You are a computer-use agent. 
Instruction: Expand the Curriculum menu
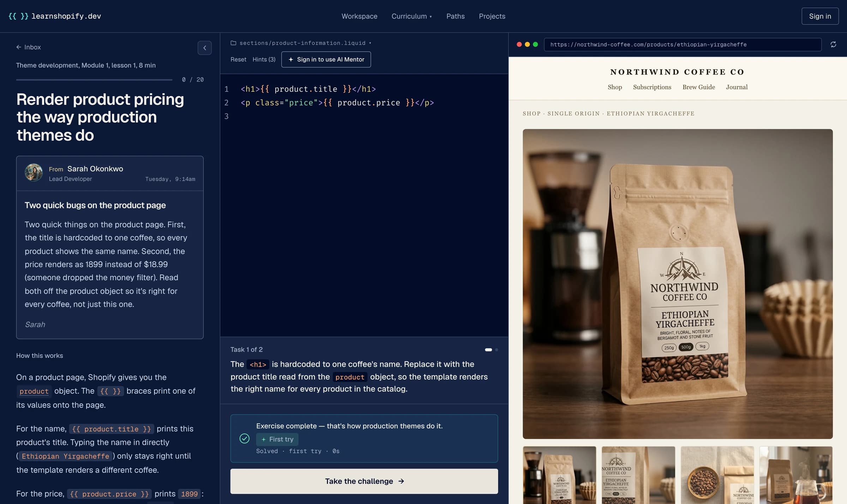point(412,16)
